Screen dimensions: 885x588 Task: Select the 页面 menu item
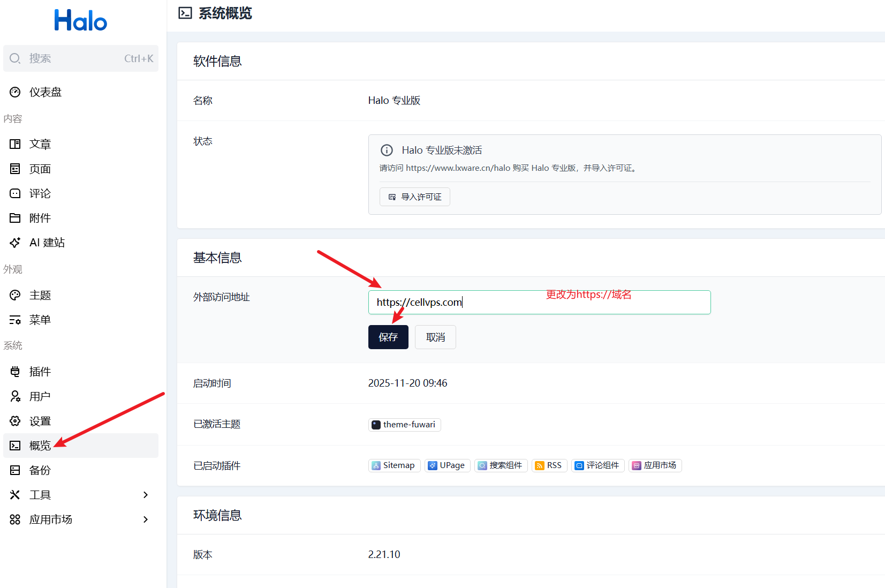point(40,169)
